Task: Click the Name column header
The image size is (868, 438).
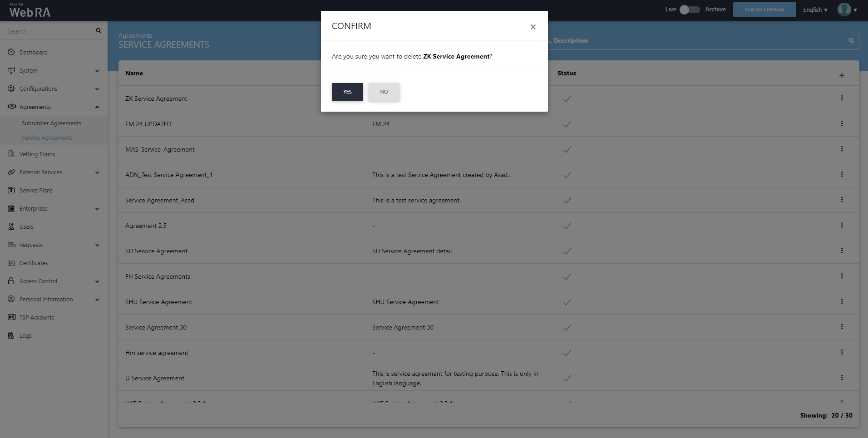Action: [134, 73]
